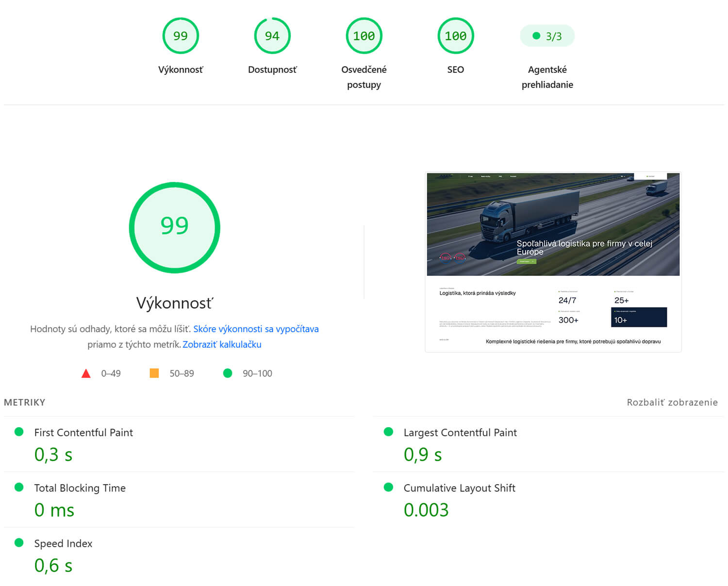
Task: Open the Výkonnosť score gauge at top
Action: pyautogui.click(x=181, y=36)
